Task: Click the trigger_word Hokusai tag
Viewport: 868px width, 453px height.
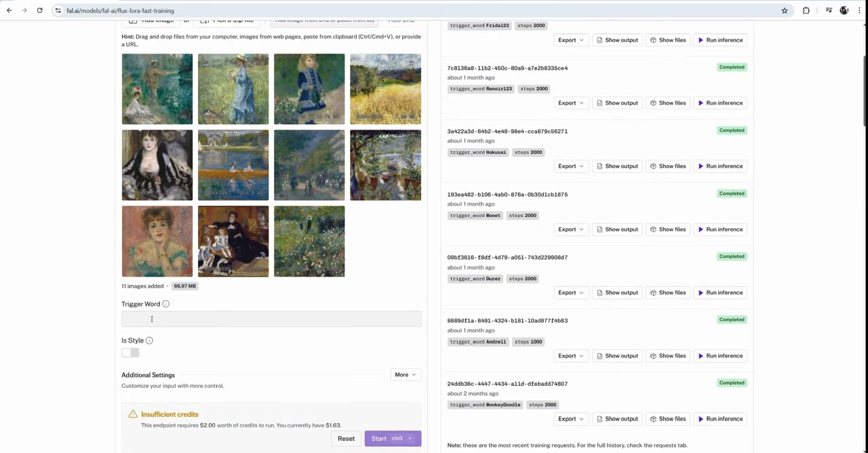Action: 478,152
